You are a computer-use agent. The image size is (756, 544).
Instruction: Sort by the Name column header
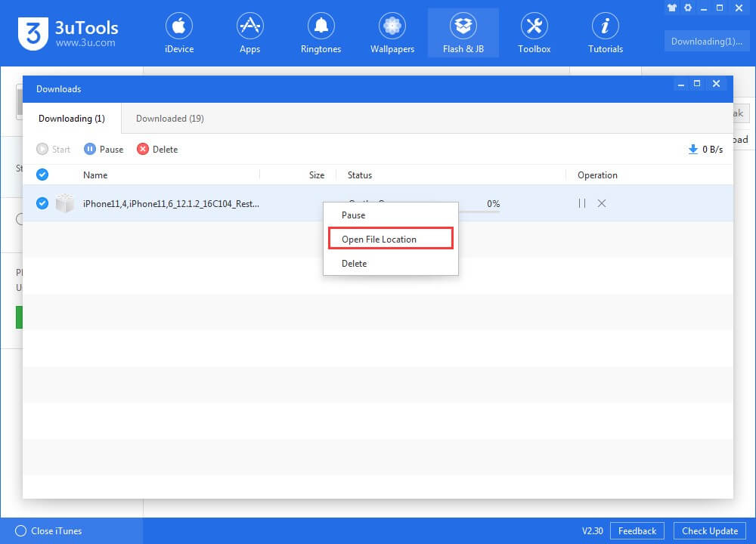[95, 175]
